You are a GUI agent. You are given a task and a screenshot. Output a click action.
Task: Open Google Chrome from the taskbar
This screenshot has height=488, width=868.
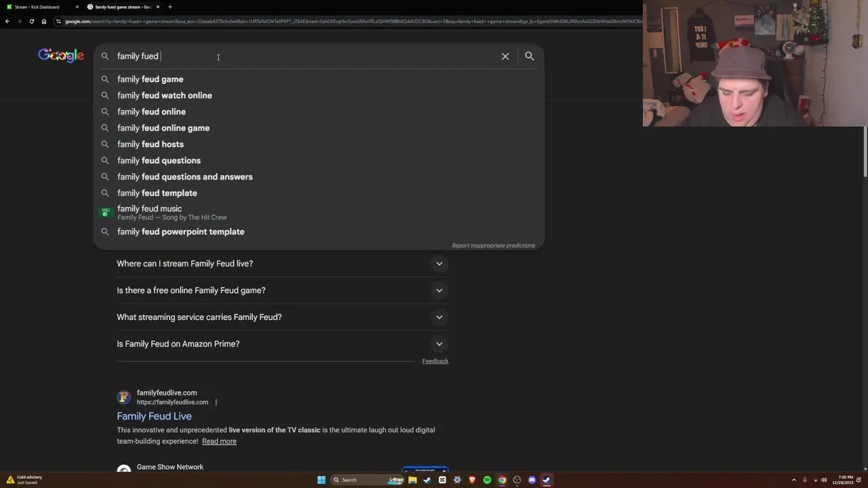tap(502, 480)
